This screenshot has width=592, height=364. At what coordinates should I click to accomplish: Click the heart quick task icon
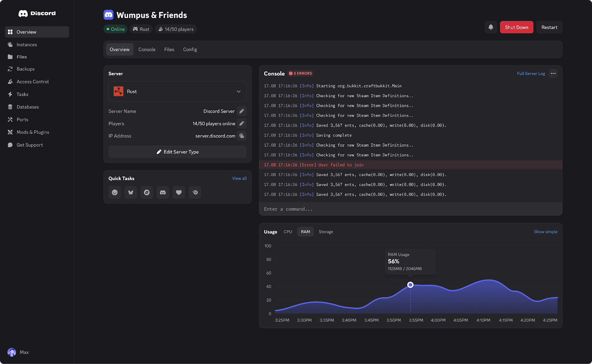pos(179,192)
